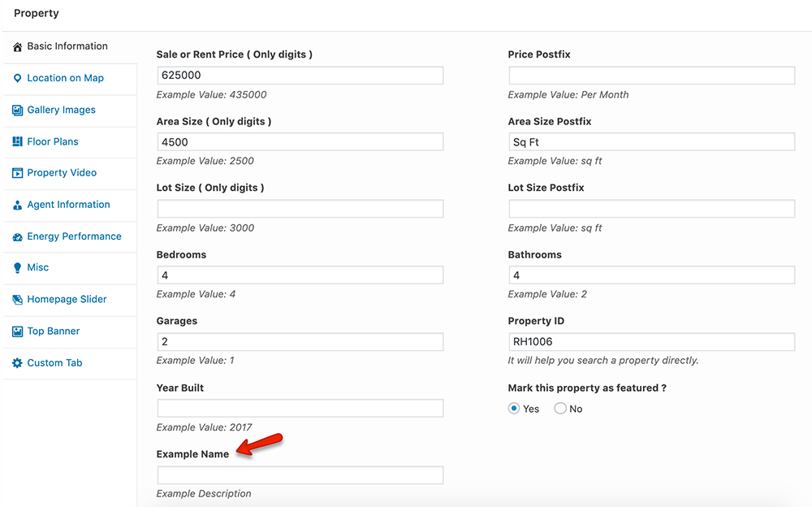Click the Property Video icon
The image size is (812, 507).
17,172
